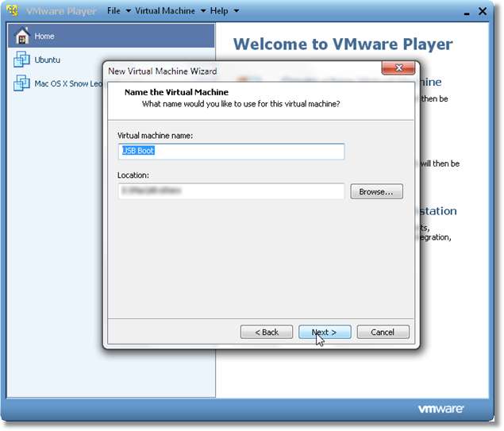504x431 pixels.
Task: Close the VMware Player main window
Action: (483, 11)
